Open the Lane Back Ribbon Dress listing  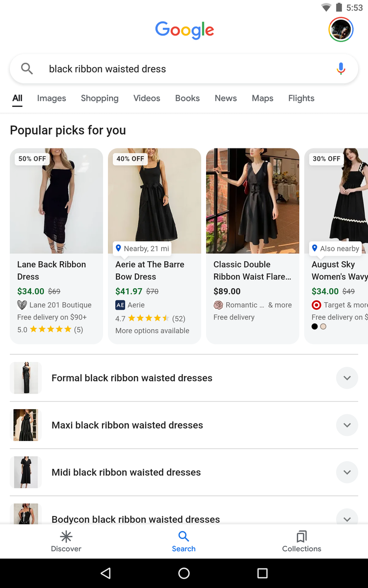(x=52, y=270)
